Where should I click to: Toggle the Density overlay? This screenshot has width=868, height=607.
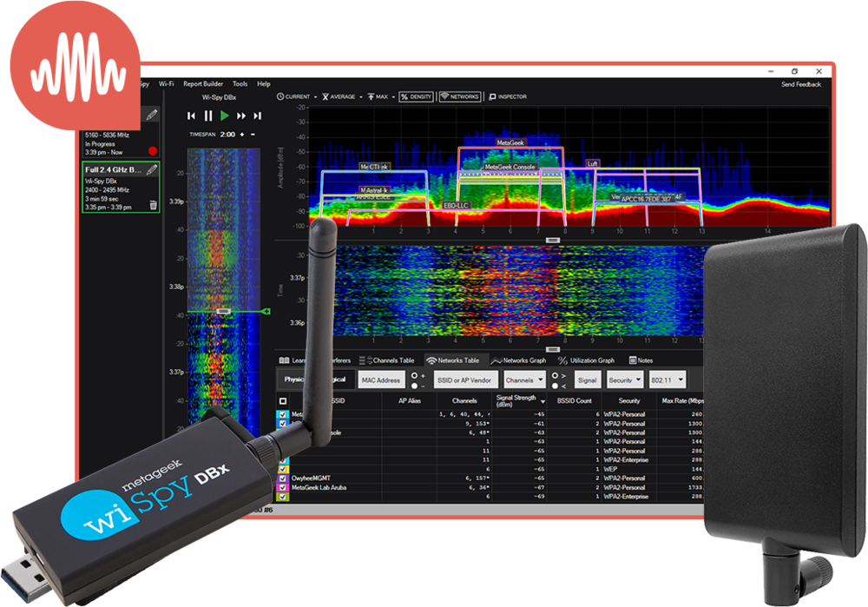click(x=416, y=96)
